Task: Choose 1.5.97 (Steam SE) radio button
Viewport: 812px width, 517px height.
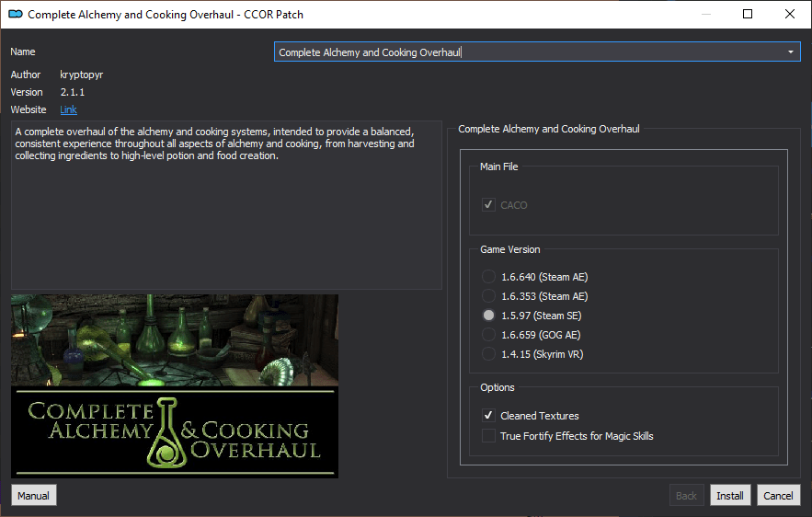Action: [x=488, y=315]
